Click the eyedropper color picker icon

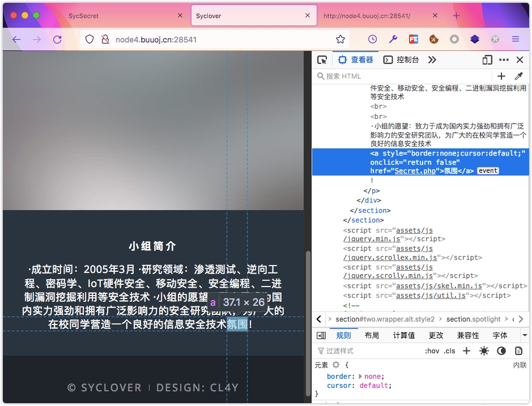518,76
